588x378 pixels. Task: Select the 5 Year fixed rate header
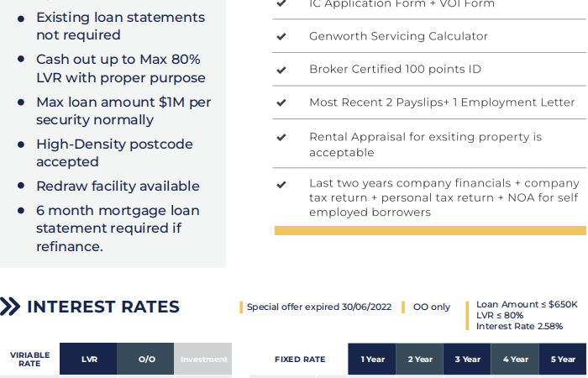(563, 359)
